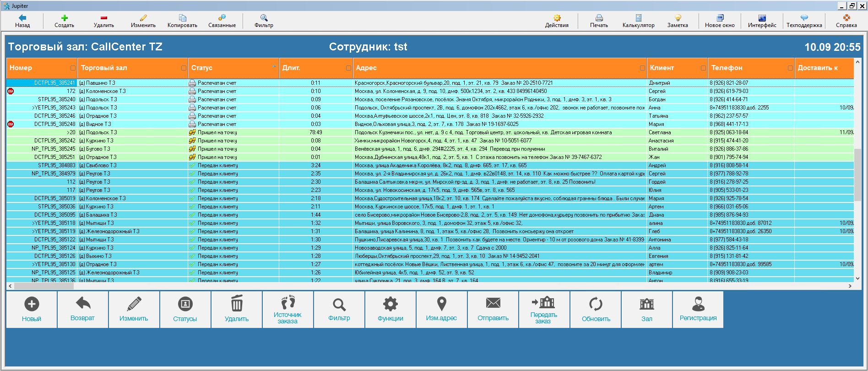The height and width of the screenshot is (371, 868).
Task: Click the Возврат arrow button
Action: pyautogui.click(x=83, y=310)
